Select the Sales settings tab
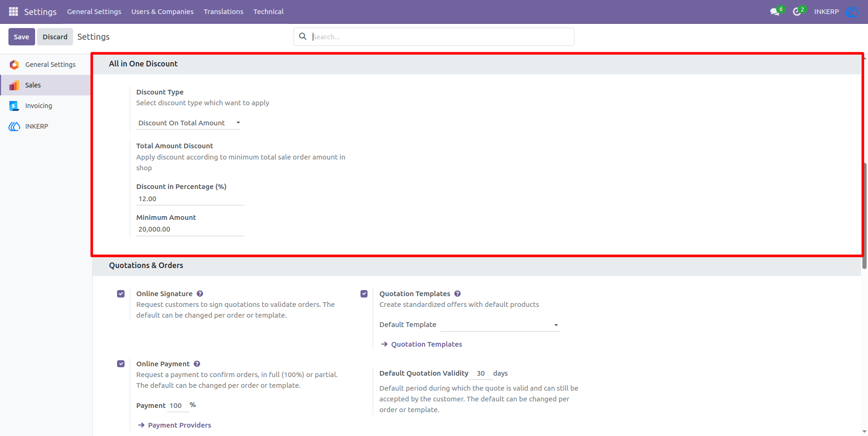Screen dimensions: 868x436 click(45, 85)
